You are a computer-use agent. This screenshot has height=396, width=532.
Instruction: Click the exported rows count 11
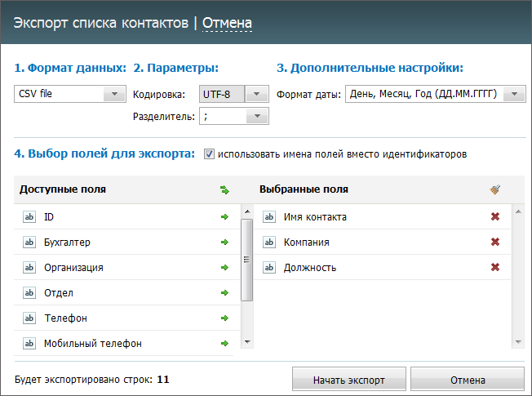coord(163,380)
